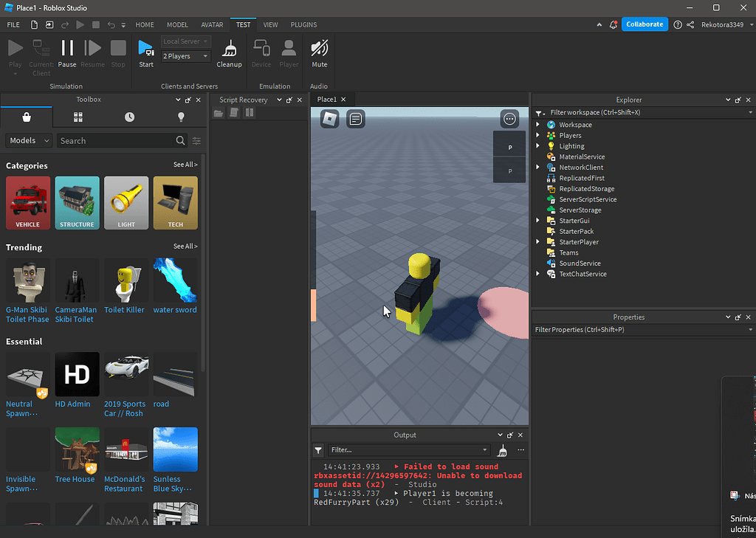
Task: Select the Cleanup tool in Clients and Servers
Action: [x=229, y=53]
